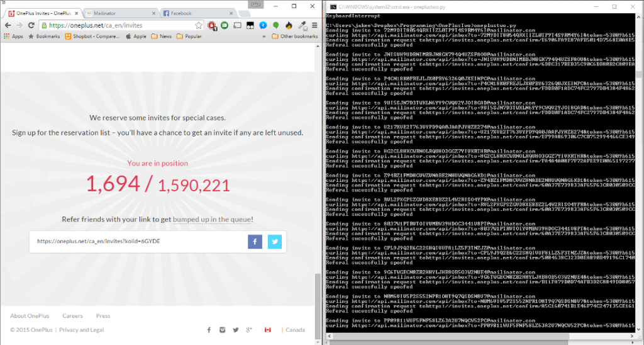Open the Careers footer link
Screen dimensions: 644x345
(x=73, y=316)
